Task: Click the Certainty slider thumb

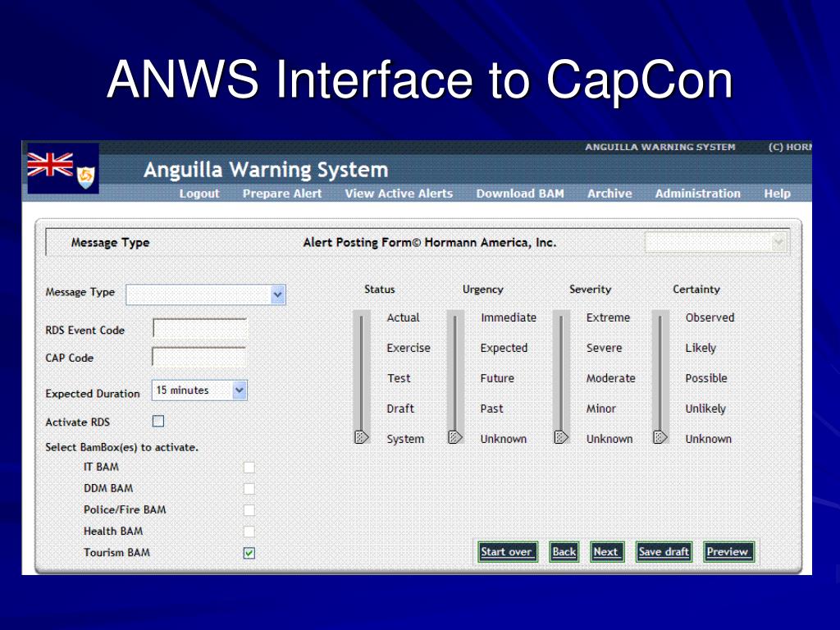Action: pos(660,436)
